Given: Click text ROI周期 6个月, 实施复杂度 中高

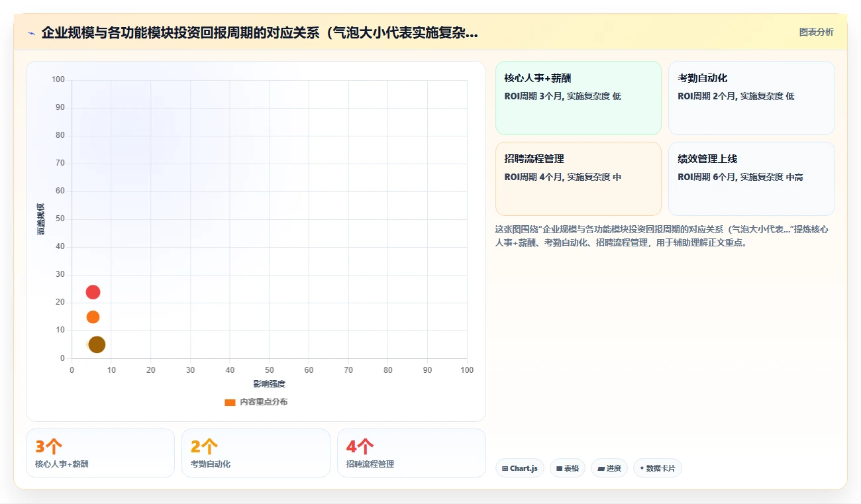Looking at the screenshot, I should (740, 177).
